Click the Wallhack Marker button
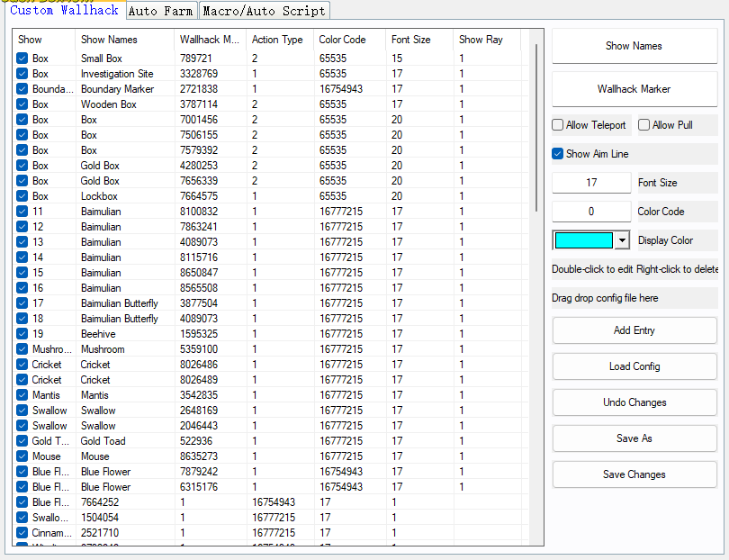 pyautogui.click(x=634, y=89)
